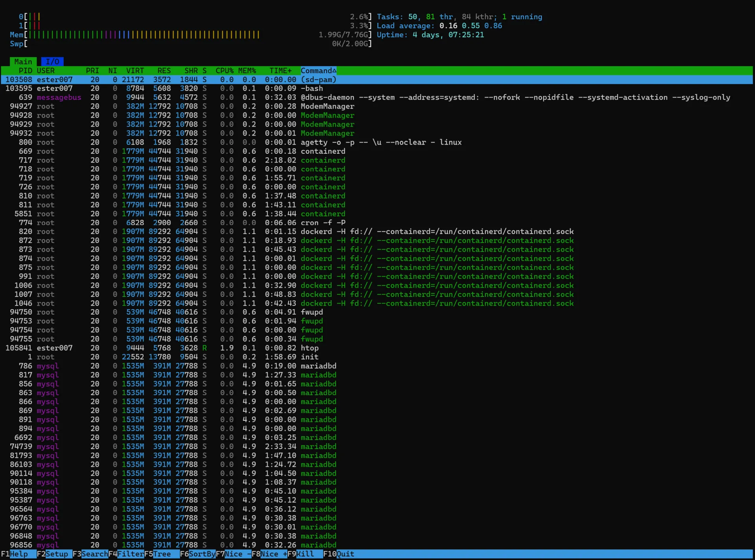755x560 pixels.
Task: Select containerd thread PID 811
Action: [377, 205]
